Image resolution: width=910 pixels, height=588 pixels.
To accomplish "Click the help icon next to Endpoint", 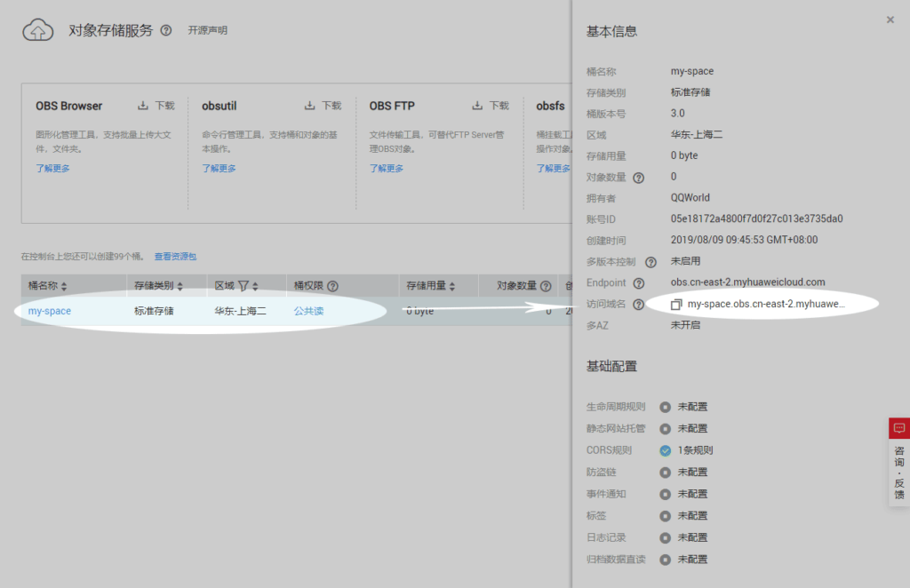I will point(637,283).
